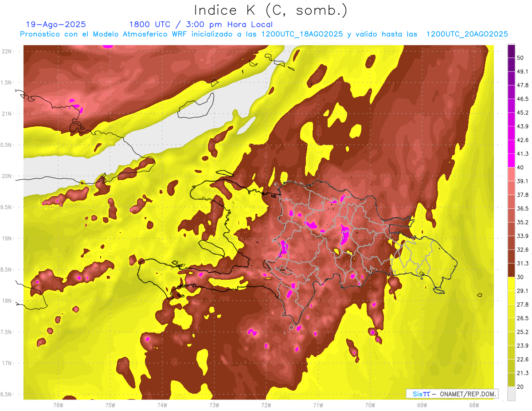Select the date '19-Ago-2025'
532x411 pixels.
(x=56, y=24)
